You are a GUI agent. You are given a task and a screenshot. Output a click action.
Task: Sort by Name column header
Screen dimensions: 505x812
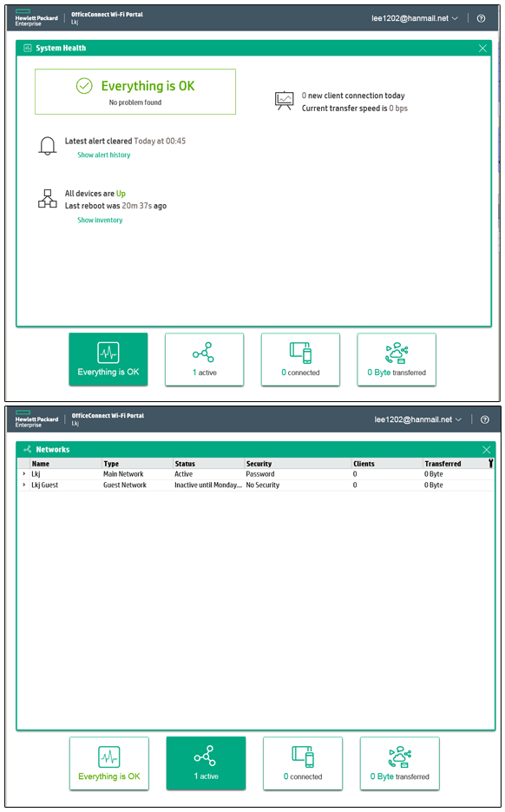(x=66, y=464)
